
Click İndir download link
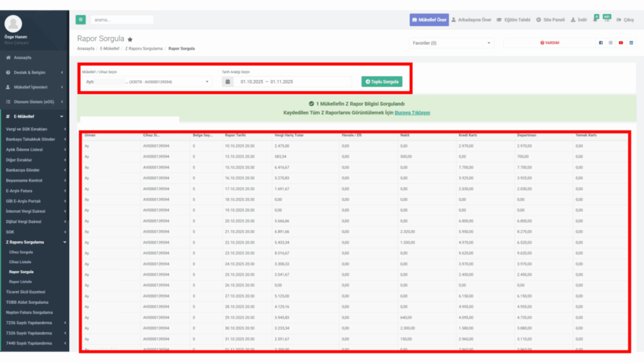tap(579, 19)
